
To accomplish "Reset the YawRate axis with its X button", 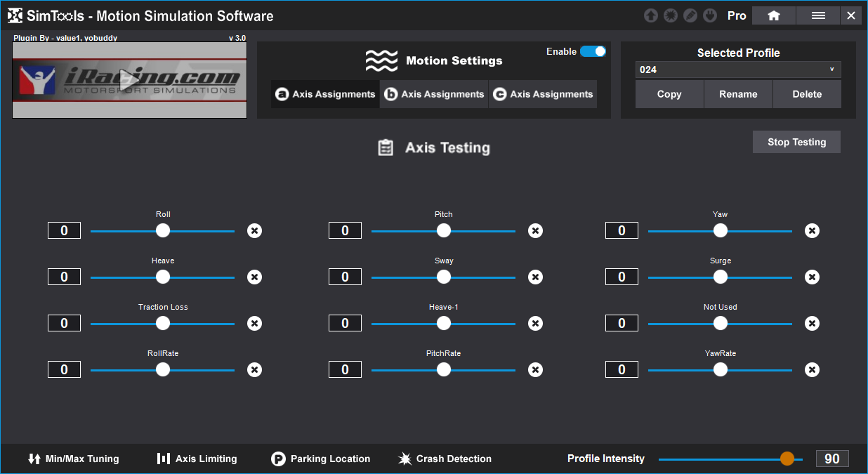I will [812, 369].
